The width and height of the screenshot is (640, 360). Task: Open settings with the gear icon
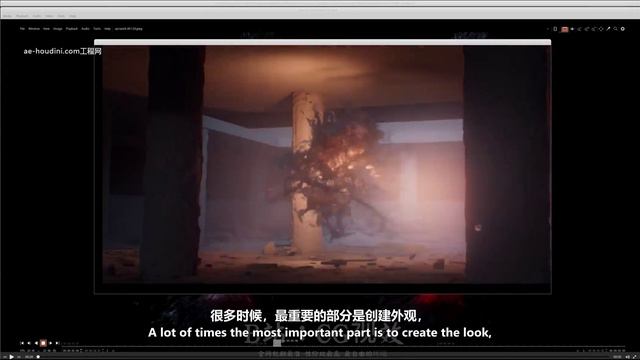coord(623,29)
